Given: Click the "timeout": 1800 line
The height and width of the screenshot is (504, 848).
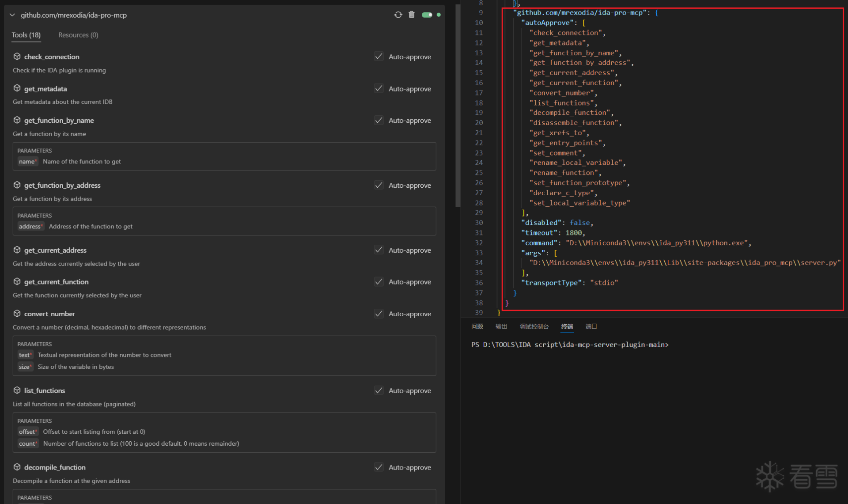Looking at the screenshot, I should [553, 233].
